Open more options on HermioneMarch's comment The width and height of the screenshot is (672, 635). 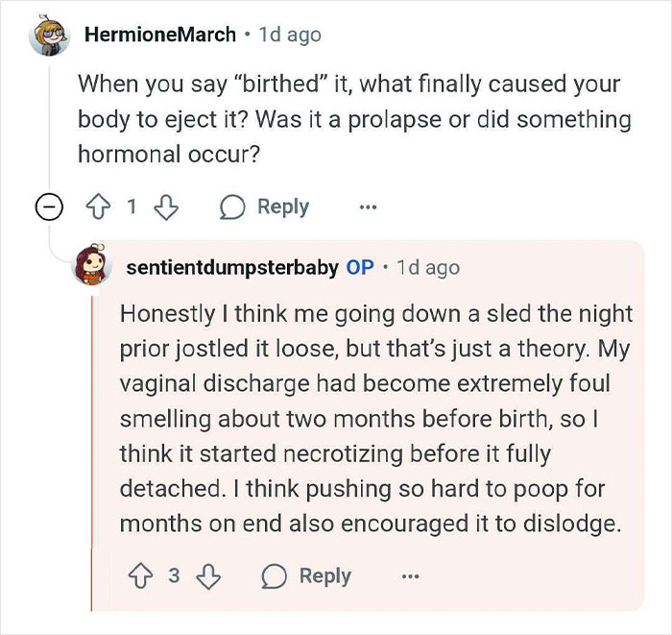click(368, 207)
